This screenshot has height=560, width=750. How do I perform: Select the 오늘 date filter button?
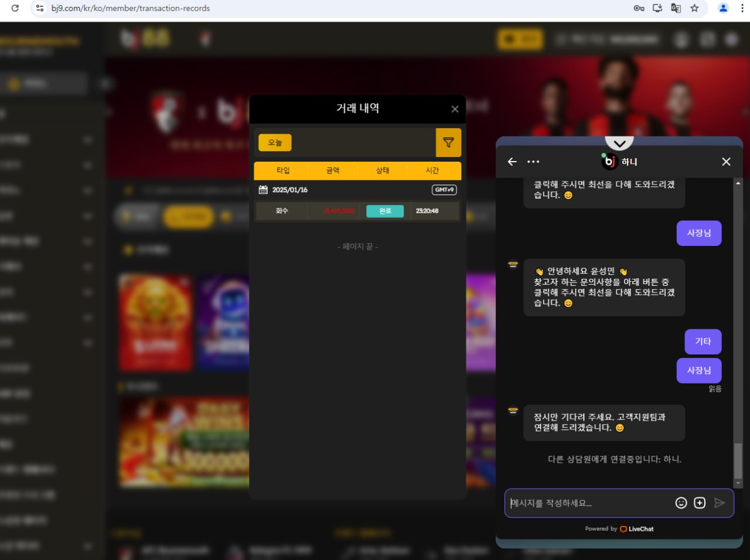[275, 142]
